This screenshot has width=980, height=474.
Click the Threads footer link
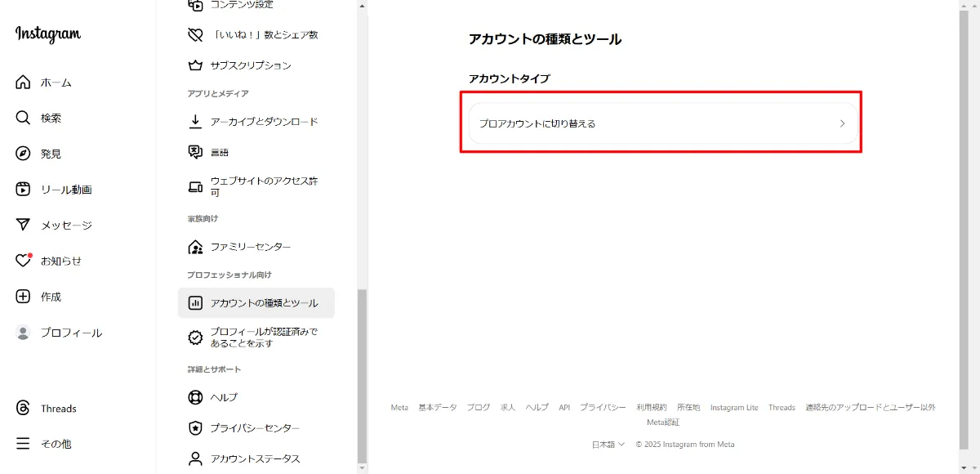pos(782,407)
